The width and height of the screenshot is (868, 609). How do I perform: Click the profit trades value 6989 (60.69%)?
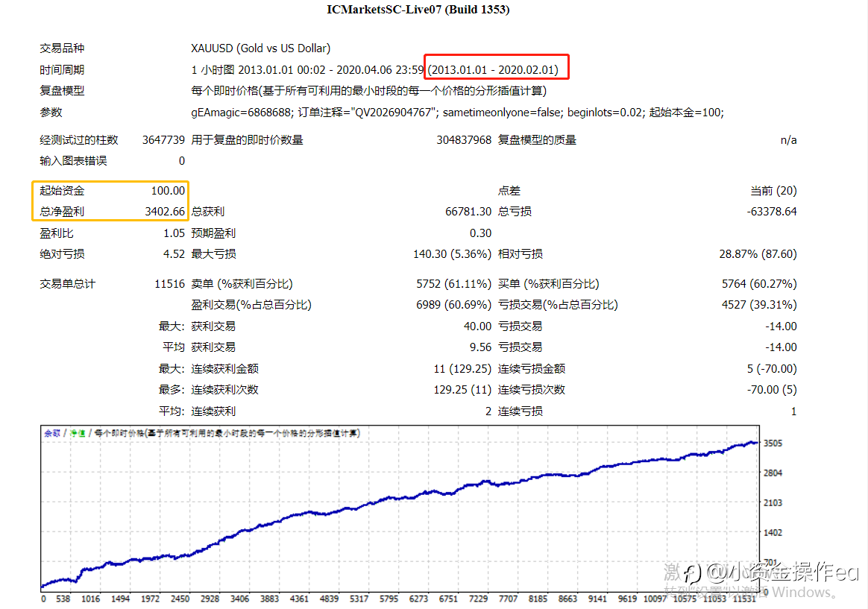(x=454, y=306)
